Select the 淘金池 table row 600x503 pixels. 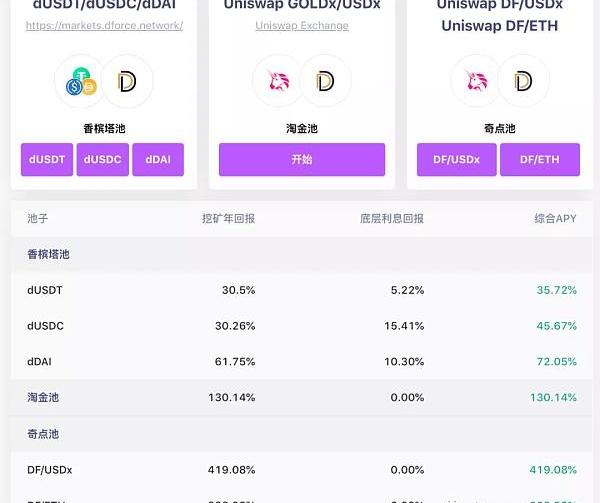pos(300,397)
